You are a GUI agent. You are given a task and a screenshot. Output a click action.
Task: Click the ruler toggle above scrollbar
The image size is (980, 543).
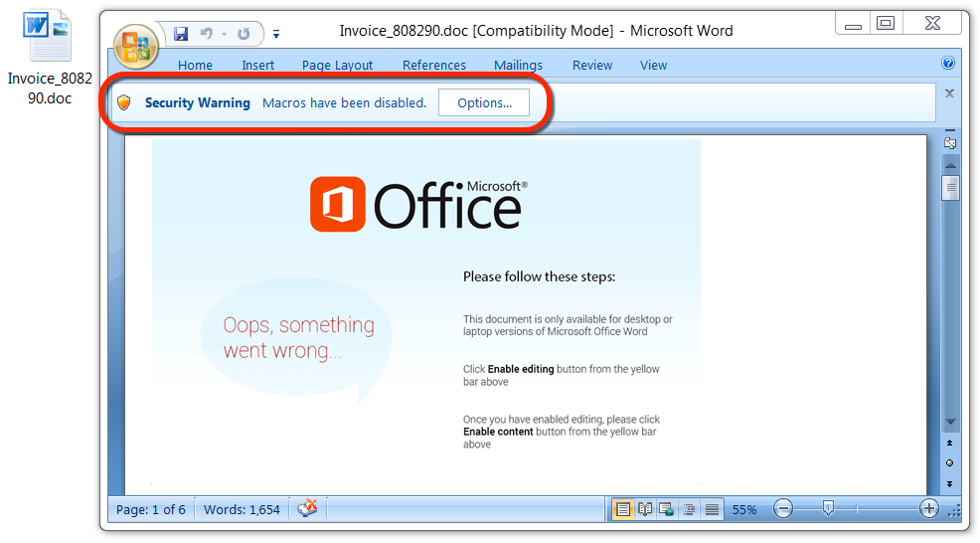[x=950, y=141]
